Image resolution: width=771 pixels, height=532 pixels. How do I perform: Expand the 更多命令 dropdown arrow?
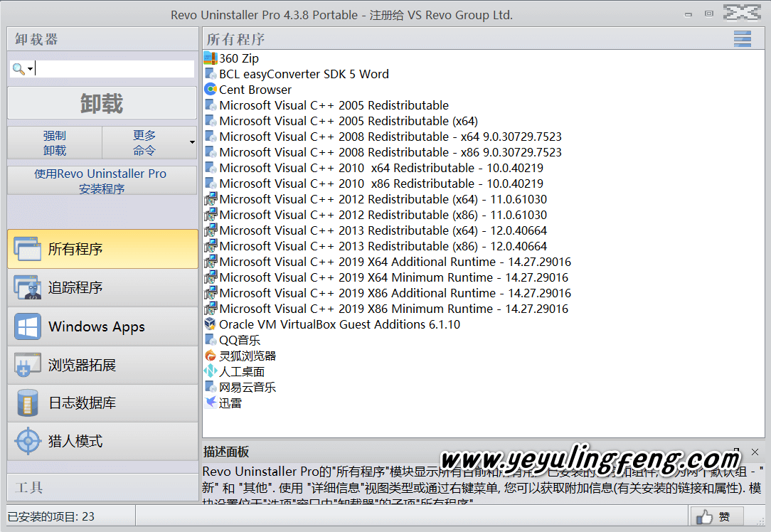click(x=192, y=142)
